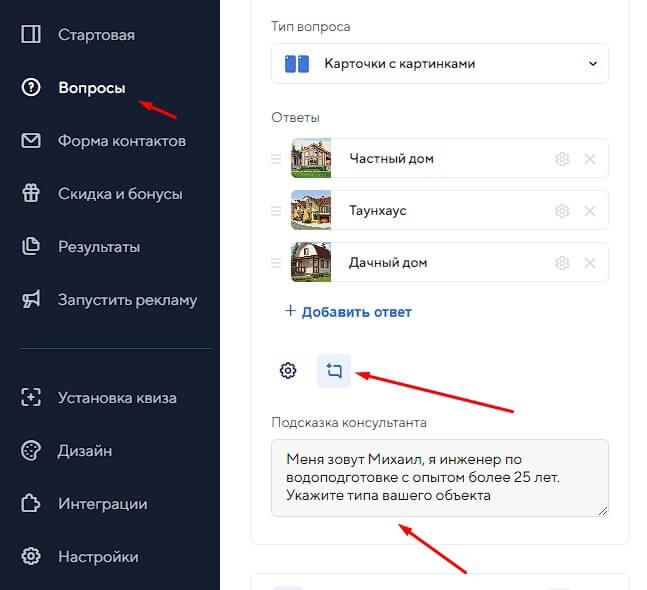The width and height of the screenshot is (647, 590).
Task: Switch to Результаты section
Action: tap(99, 247)
